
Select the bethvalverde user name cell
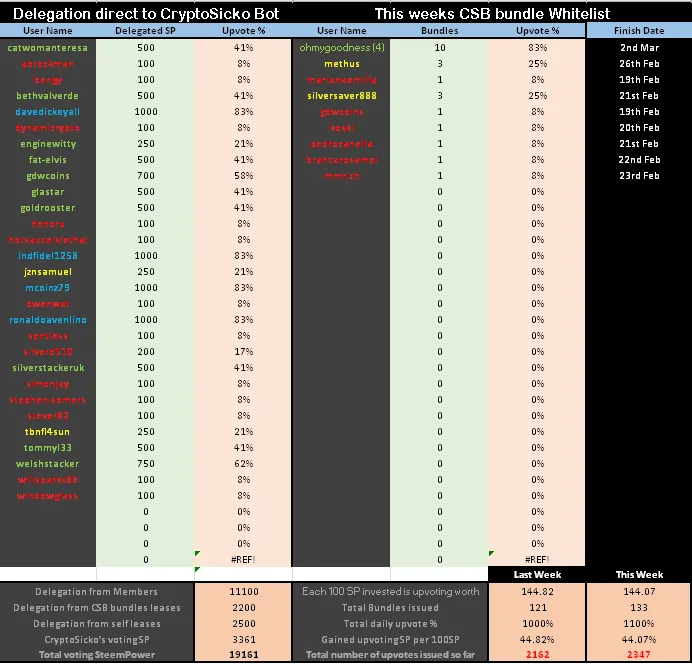(x=48, y=96)
